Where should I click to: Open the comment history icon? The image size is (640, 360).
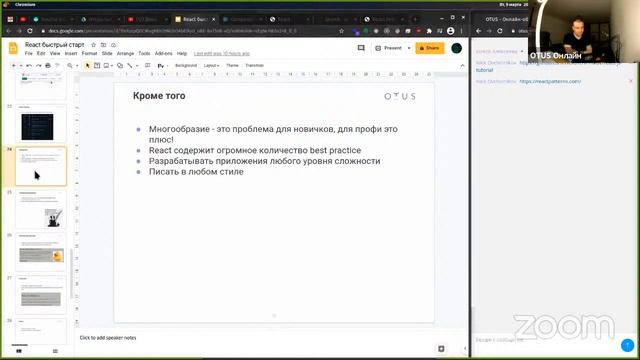point(361,48)
